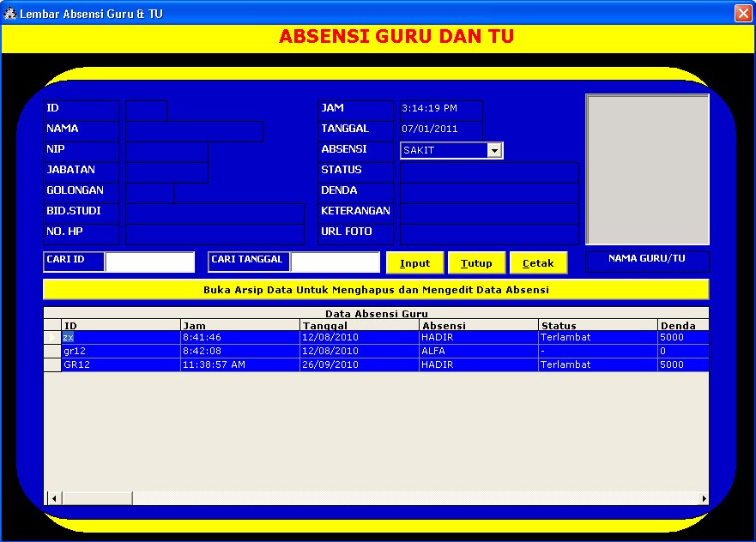
Task: Click the NAMA text field
Action: tap(194, 131)
